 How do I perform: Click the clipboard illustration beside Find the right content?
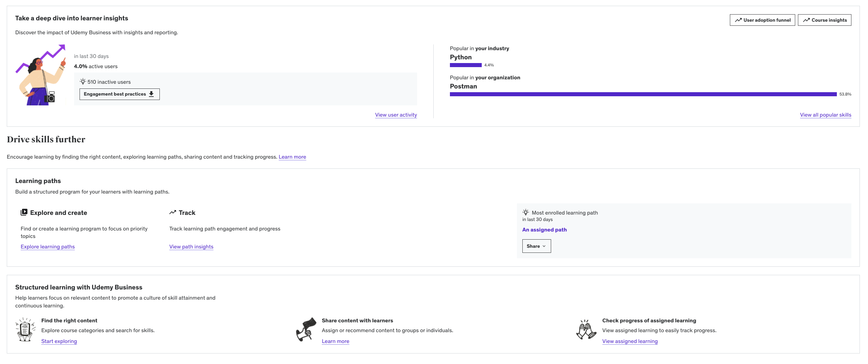[25, 329]
